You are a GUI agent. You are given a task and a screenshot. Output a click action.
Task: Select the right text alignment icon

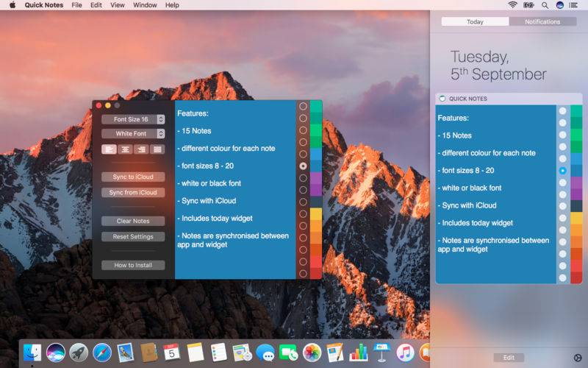(x=141, y=149)
